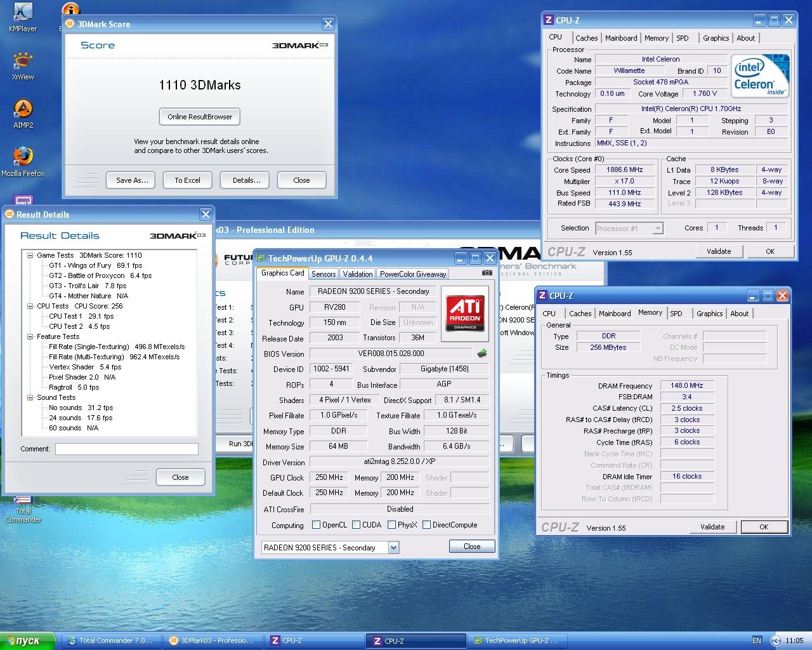The width and height of the screenshot is (812, 650).
Task: Select the Vertex Shader result row
Action: click(x=85, y=367)
